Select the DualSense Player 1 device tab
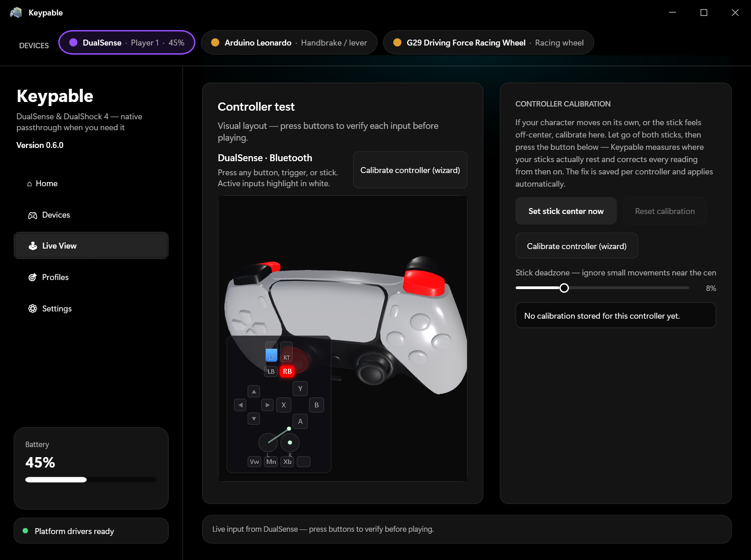 tap(127, 42)
